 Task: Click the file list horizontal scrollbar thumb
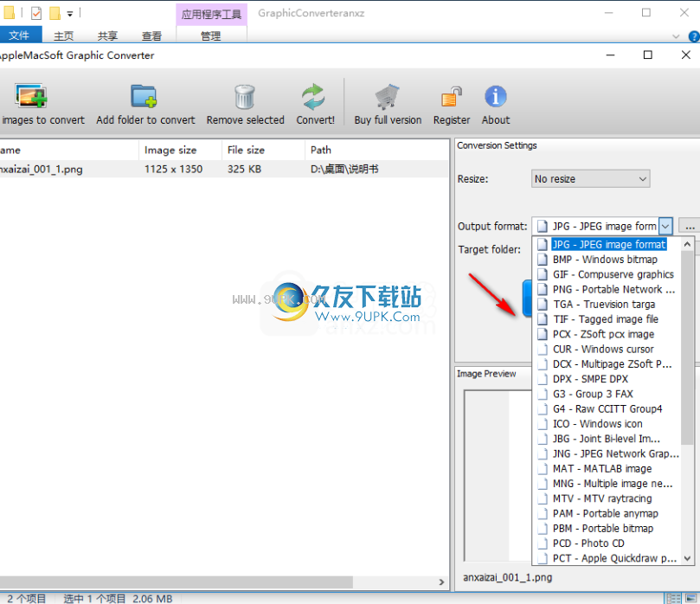pos(177,582)
